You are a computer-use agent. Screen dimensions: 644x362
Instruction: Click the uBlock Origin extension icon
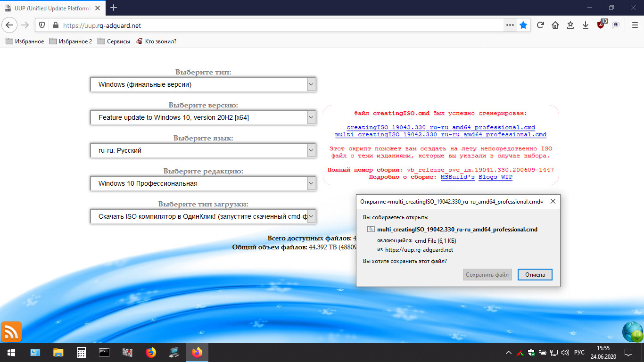[x=601, y=25]
